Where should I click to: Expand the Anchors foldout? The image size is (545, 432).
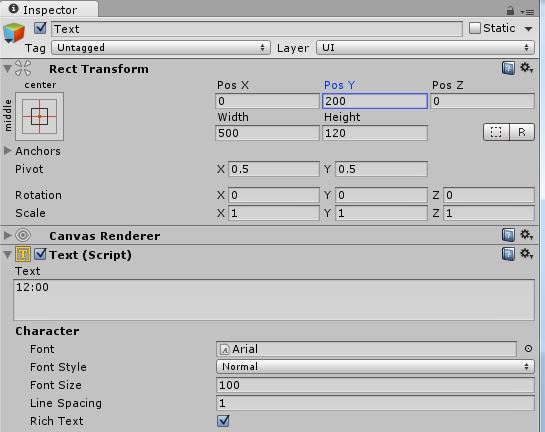7,150
